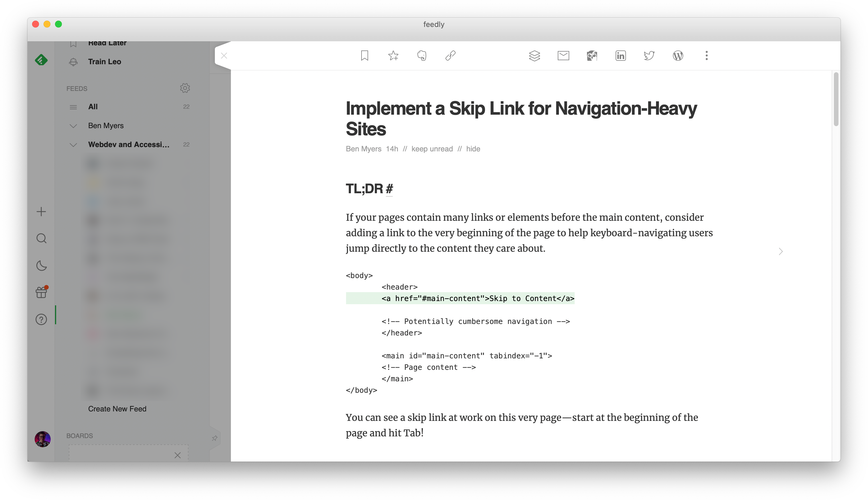Screen dimensions: 868x500
Task: Click hide link under title
Action: 473,149
